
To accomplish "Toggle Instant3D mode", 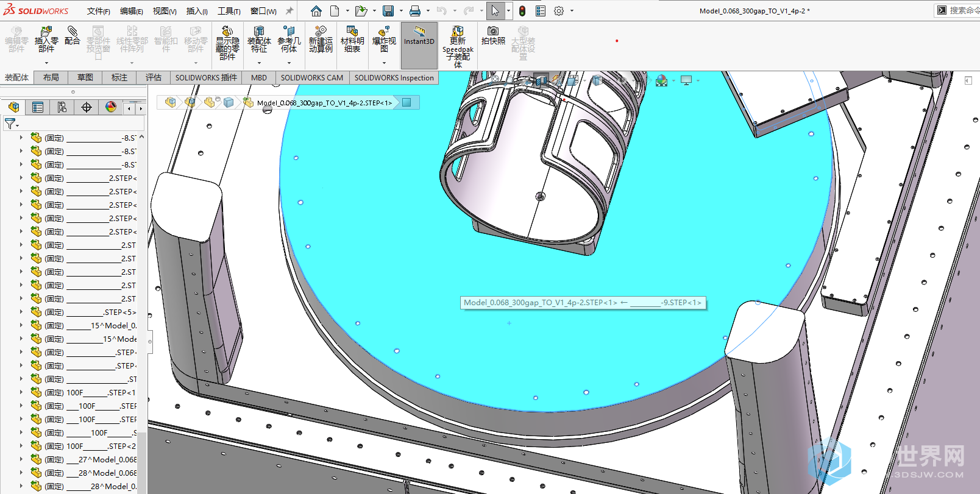I will [x=419, y=46].
